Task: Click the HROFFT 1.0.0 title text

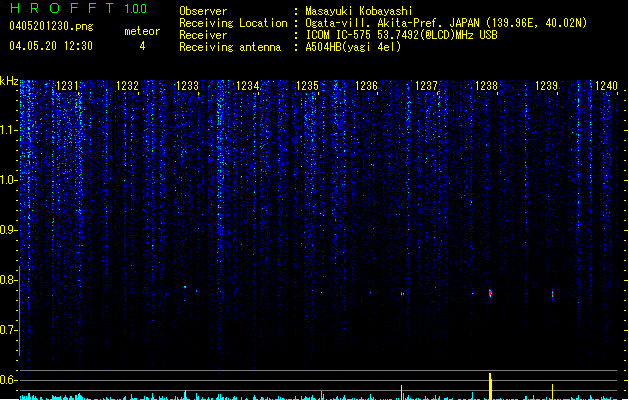Action: click(x=78, y=8)
